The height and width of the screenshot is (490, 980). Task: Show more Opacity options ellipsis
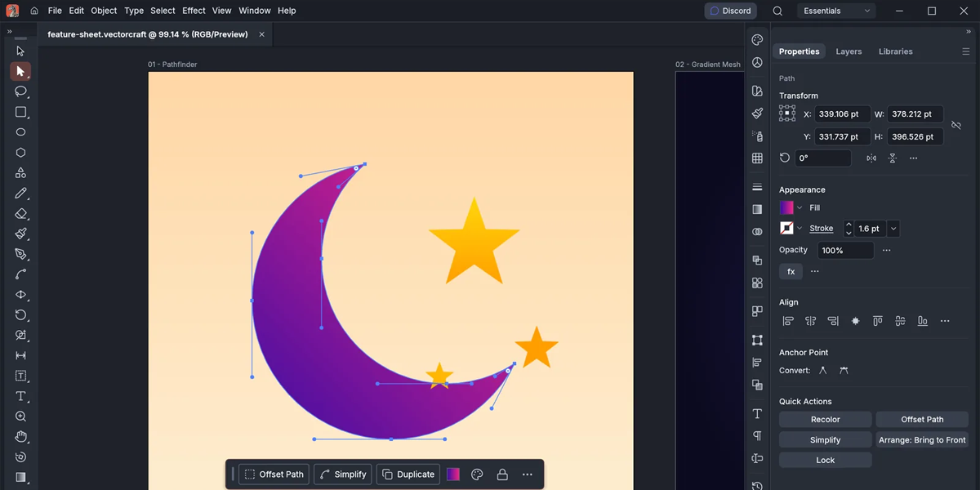tap(886, 250)
